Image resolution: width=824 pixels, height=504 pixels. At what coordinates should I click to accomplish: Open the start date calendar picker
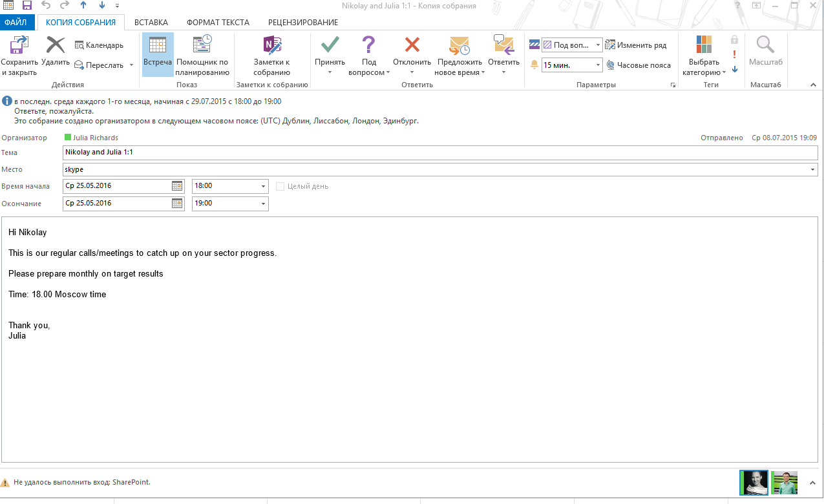(x=176, y=186)
